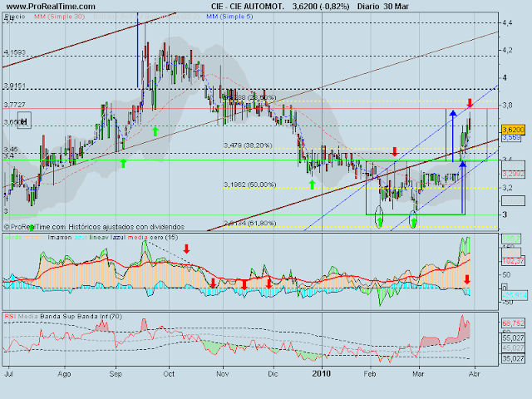
Task: Select the Banda Inf (70) legend label
Action: (100, 317)
